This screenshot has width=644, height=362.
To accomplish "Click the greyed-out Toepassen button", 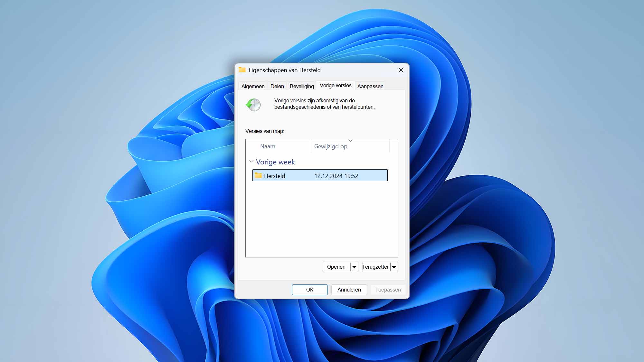I will coord(388,290).
